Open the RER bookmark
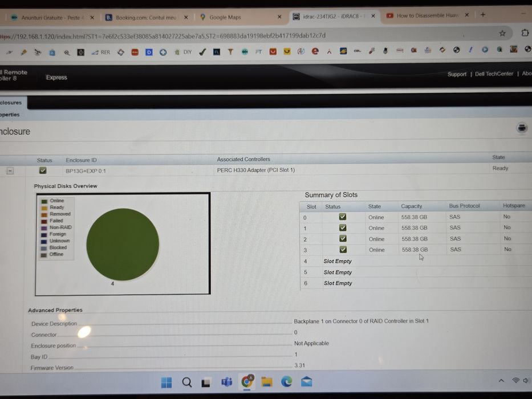532x399 pixels. [101, 52]
